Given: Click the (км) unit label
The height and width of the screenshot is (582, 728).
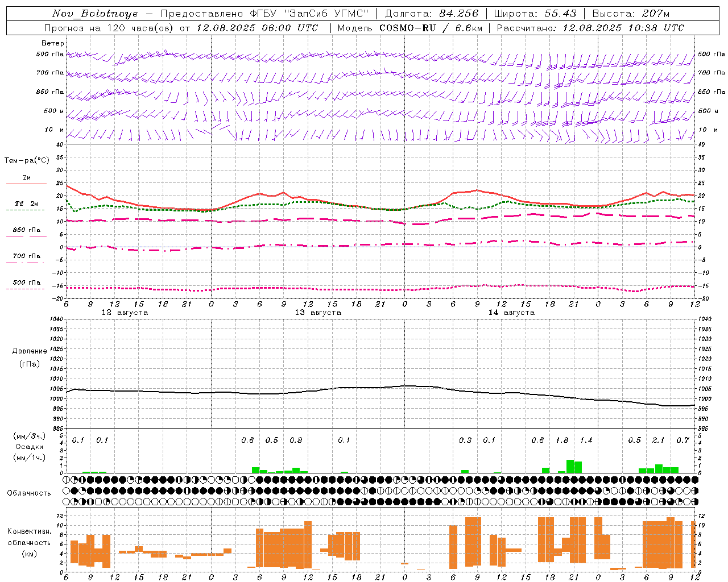Looking at the screenshot, I should tap(30, 554).
